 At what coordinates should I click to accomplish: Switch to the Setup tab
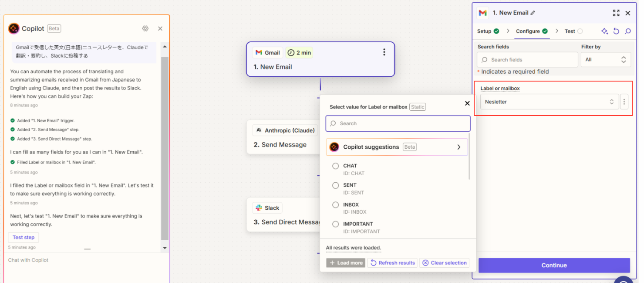(488, 31)
